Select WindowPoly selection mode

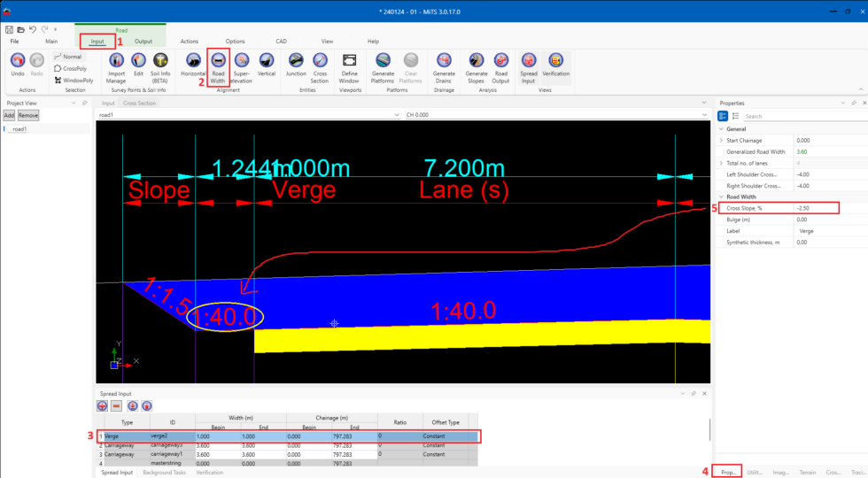coord(74,81)
